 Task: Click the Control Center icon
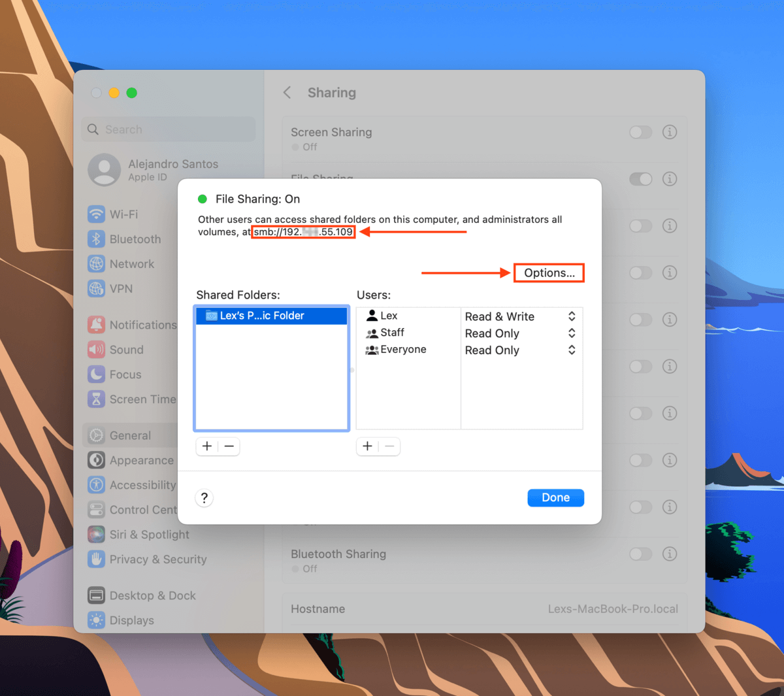click(96, 510)
